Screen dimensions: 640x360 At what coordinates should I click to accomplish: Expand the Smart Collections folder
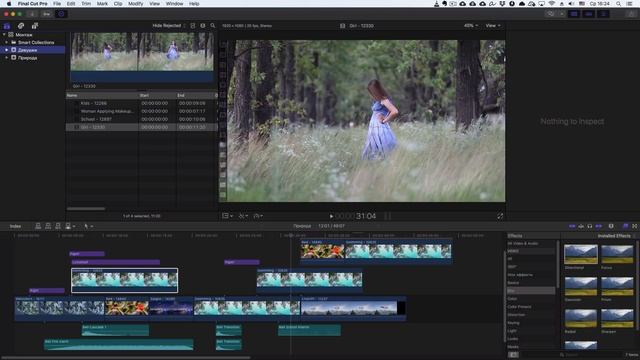tap(7, 42)
